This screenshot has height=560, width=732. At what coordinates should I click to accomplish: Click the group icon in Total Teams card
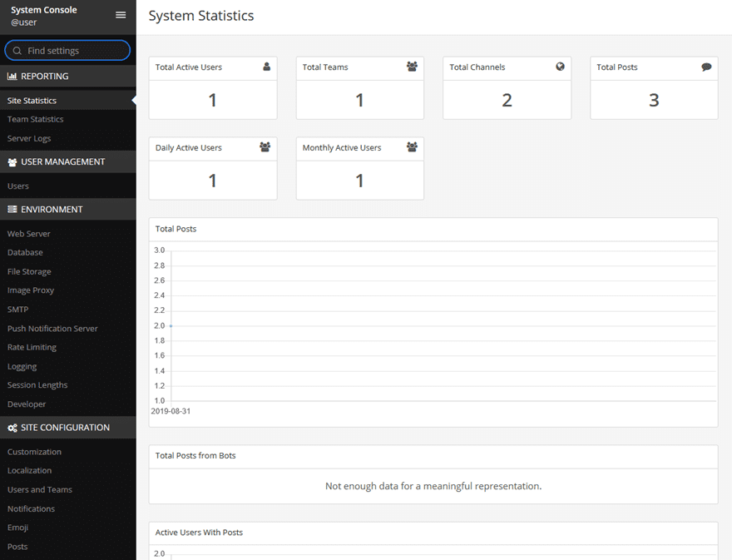[x=412, y=67]
